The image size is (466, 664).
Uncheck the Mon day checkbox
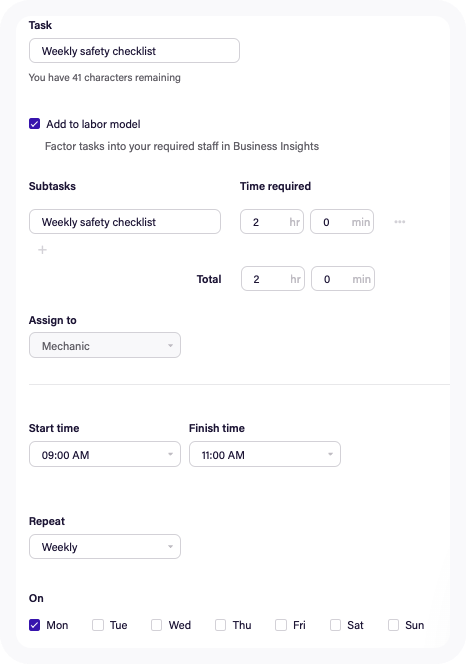pos(34,625)
